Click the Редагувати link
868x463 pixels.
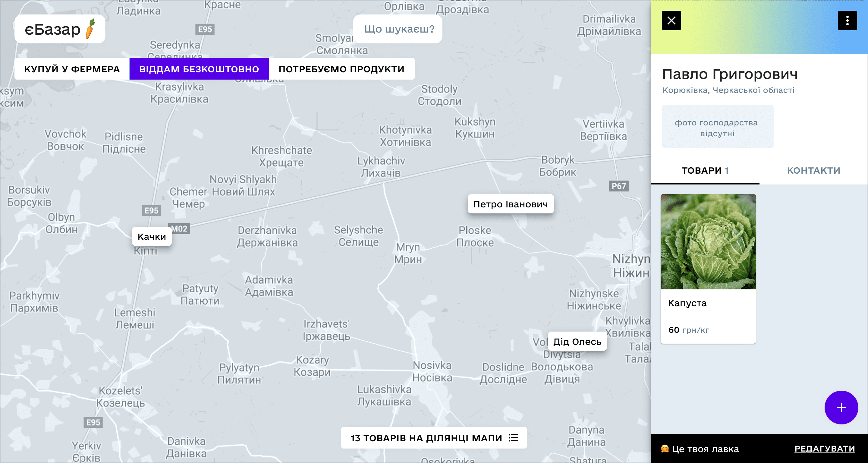[x=825, y=449]
